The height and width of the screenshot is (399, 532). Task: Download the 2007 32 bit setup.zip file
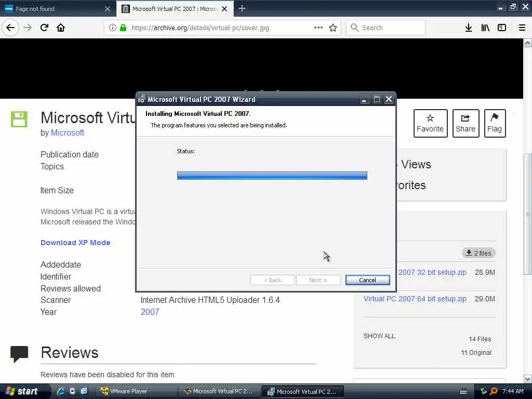pos(432,272)
